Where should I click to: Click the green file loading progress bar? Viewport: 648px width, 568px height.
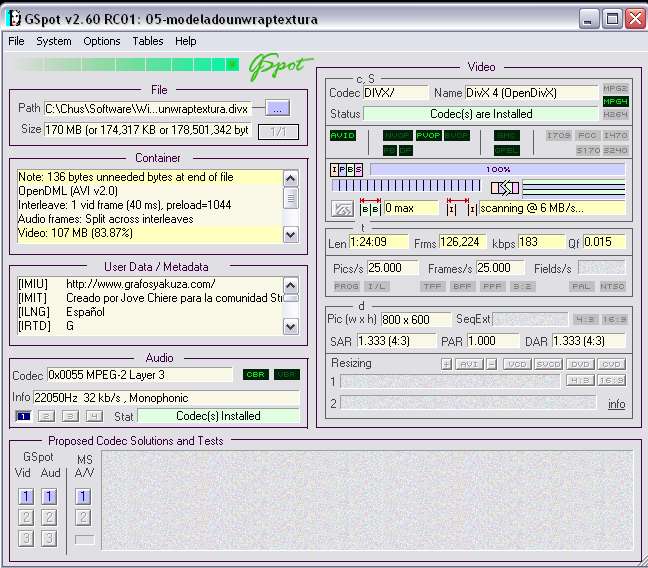click(x=126, y=65)
